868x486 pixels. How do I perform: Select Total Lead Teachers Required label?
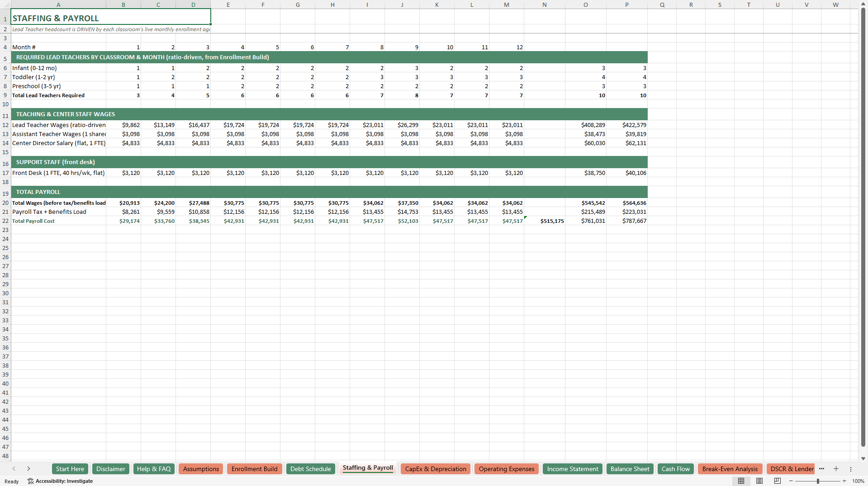point(58,95)
